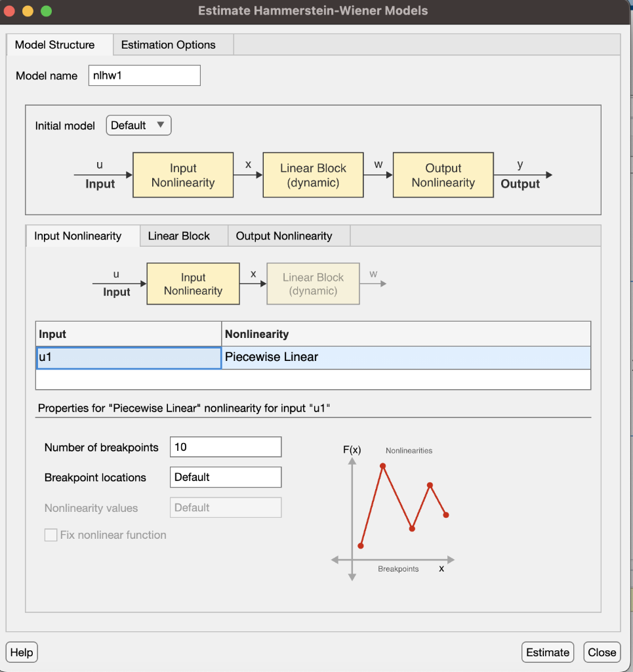Click the grayed-out Linear Block in lower diagram

click(312, 283)
